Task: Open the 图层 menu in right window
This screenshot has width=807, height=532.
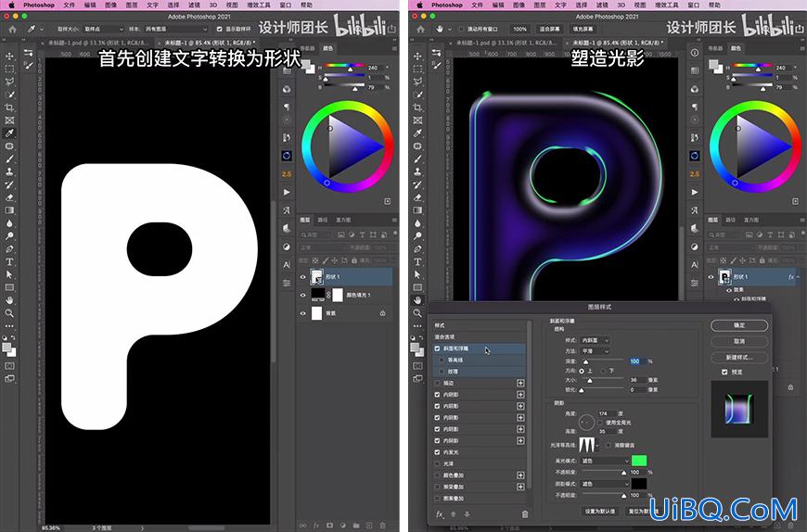Action: pos(540,5)
